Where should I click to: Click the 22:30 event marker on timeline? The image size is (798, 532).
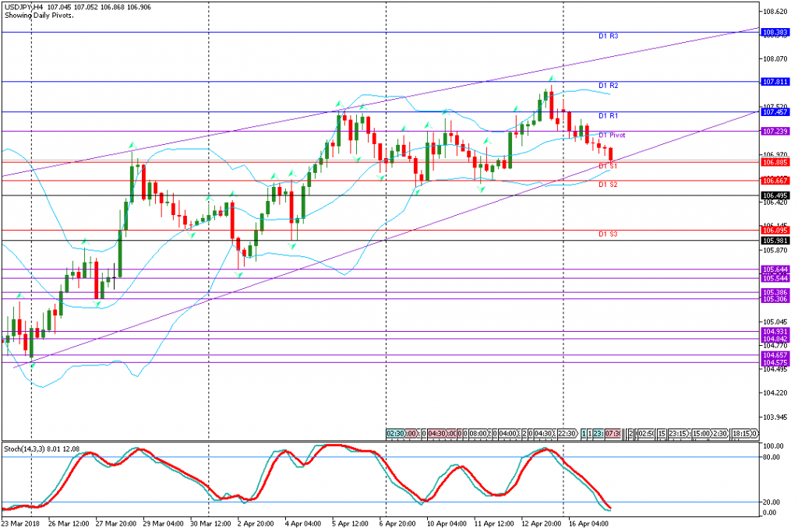pos(565,433)
